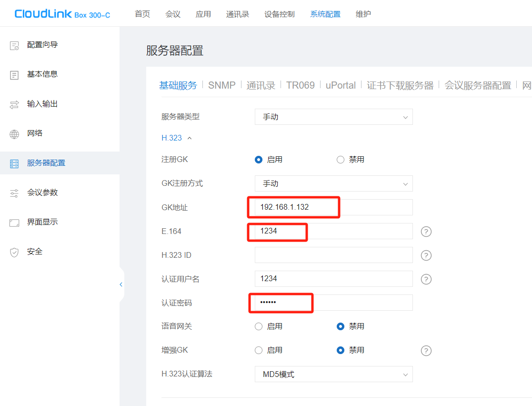Screen dimensions: 532x406
Task: Switch to the 会议服务器配置 tab
Action: (478, 85)
